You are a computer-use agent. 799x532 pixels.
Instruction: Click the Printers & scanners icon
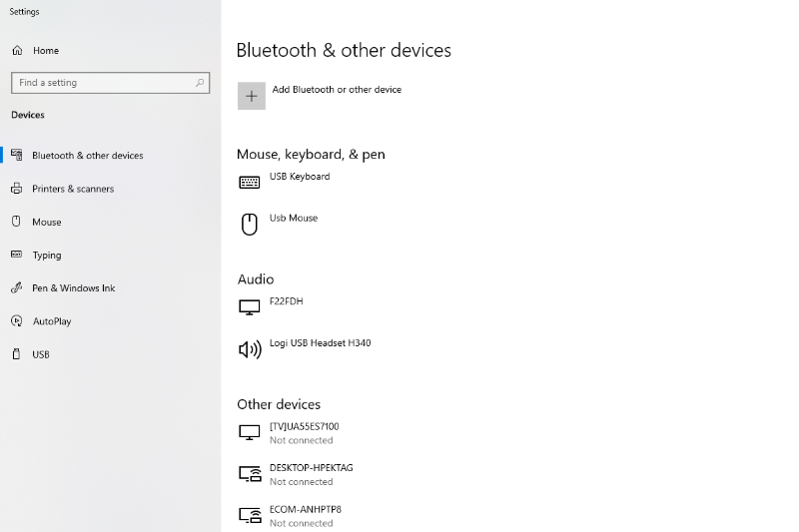[17, 189]
